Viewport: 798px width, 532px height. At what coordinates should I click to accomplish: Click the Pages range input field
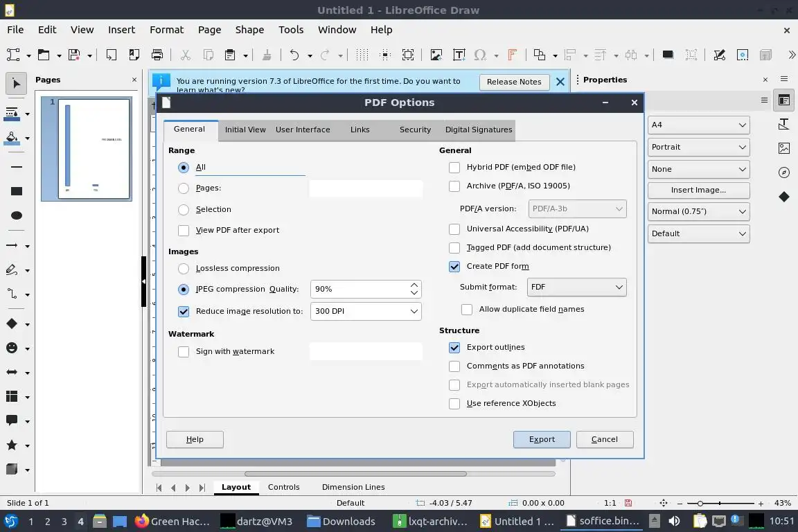click(x=366, y=188)
